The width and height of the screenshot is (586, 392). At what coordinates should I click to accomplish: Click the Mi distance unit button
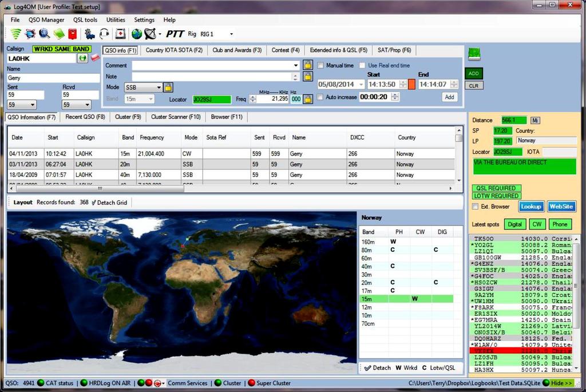535,120
